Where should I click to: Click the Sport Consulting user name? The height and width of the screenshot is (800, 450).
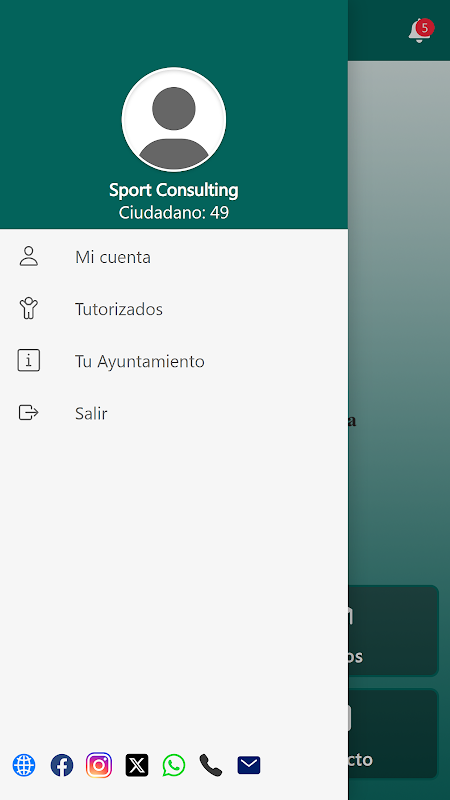tap(173, 190)
